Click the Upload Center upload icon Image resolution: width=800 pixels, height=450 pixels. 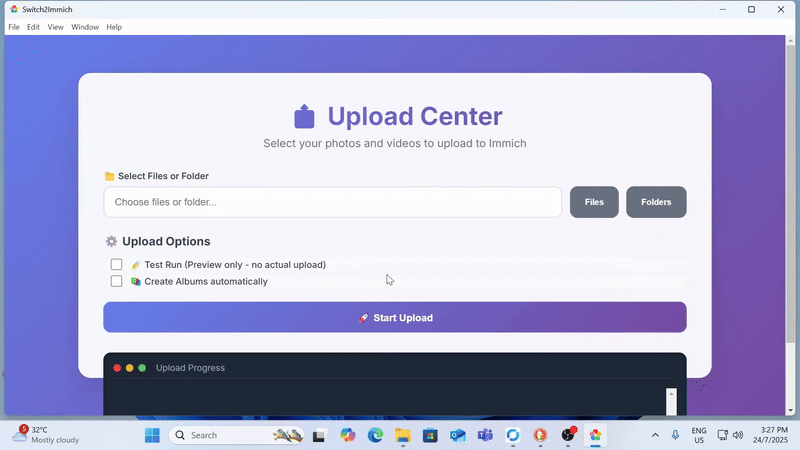[x=305, y=116]
